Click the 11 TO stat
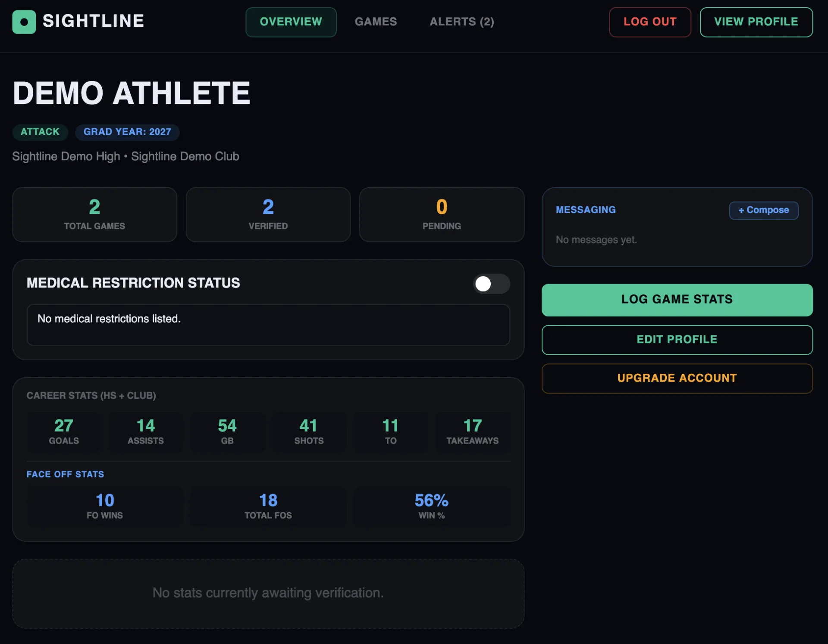The width and height of the screenshot is (828, 644). pyautogui.click(x=391, y=431)
